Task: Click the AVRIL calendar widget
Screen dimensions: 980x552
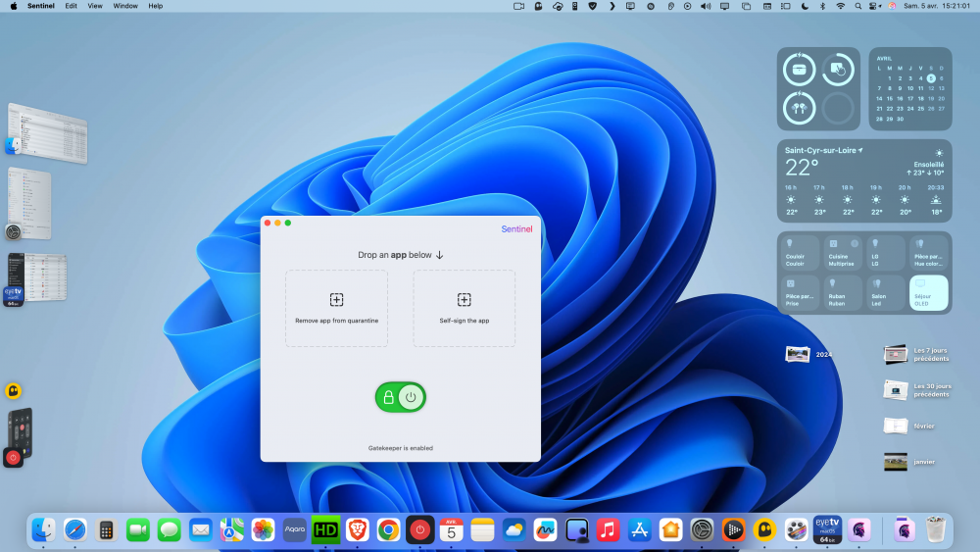Action: [910, 89]
